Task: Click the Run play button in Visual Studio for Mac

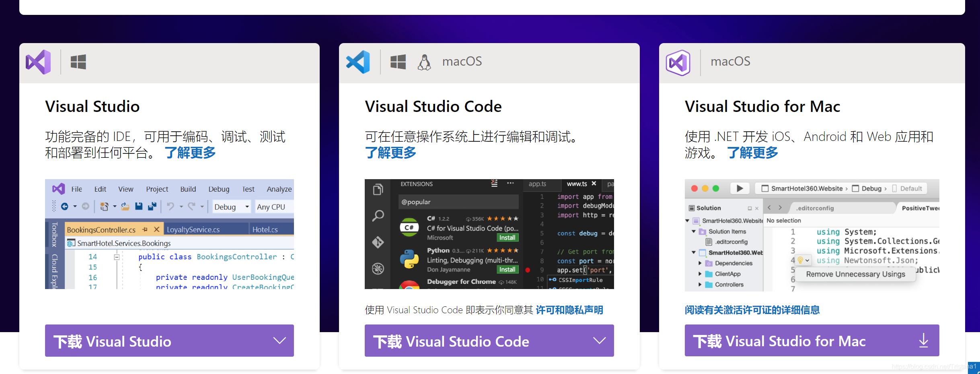Action: coord(740,188)
